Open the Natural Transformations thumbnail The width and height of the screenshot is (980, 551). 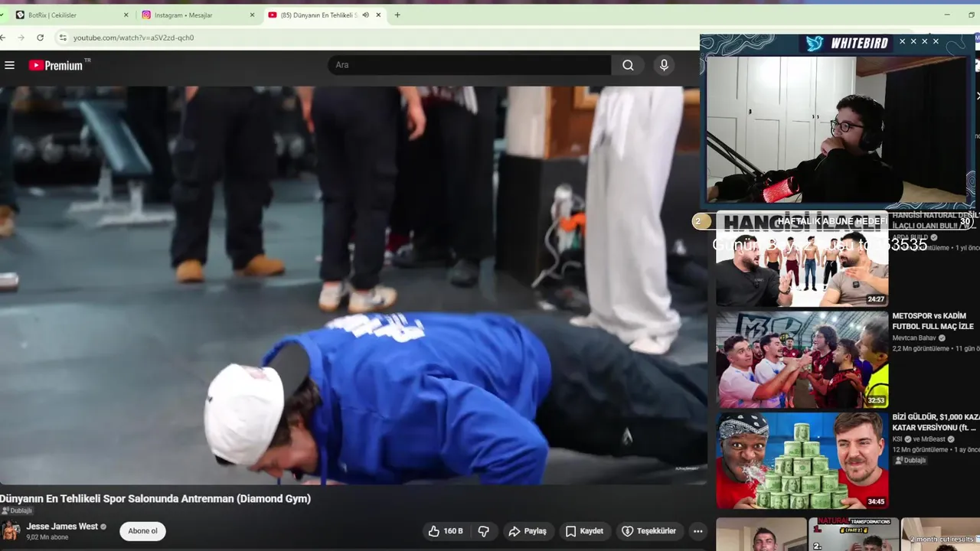pyautogui.click(x=854, y=534)
